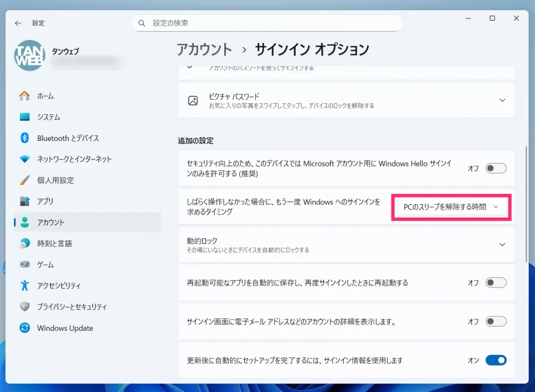Click the search magnifier icon
Viewport: 535px width, 392px height.
(x=142, y=23)
